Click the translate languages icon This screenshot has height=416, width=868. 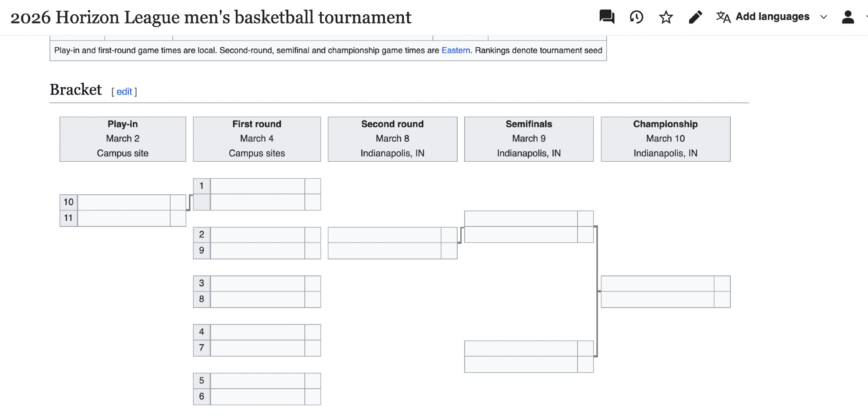click(723, 17)
